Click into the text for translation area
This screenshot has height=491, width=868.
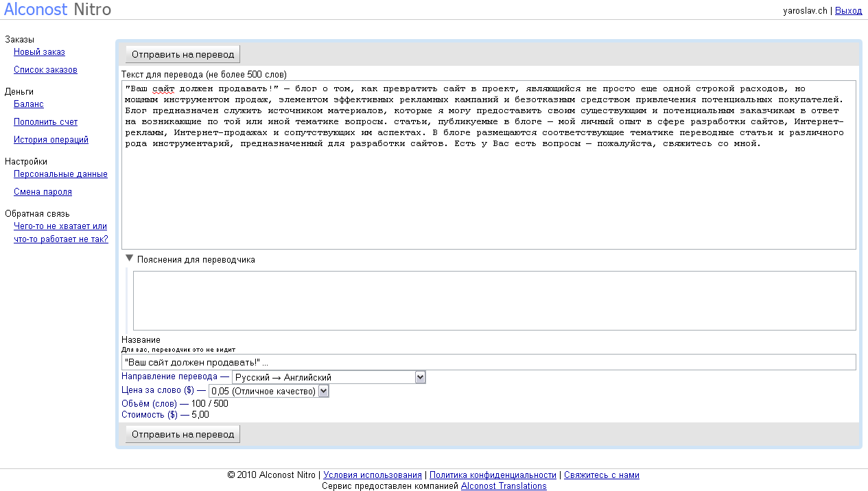[488, 192]
